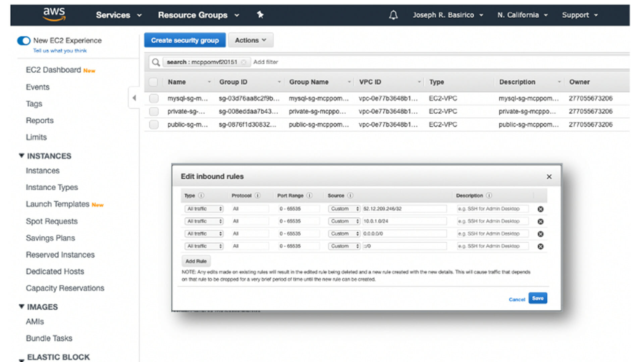The width and height of the screenshot is (644, 362).
Task: Open the Services dropdown menu
Action: (119, 15)
